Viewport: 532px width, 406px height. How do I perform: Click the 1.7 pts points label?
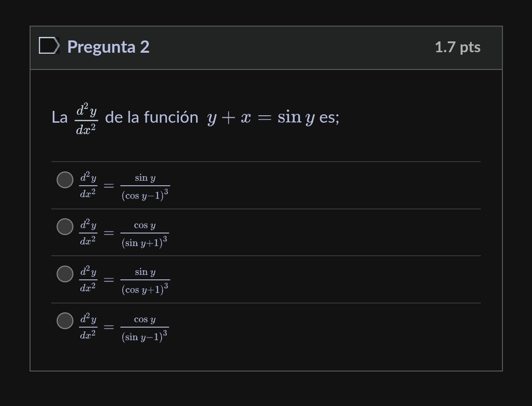(458, 47)
